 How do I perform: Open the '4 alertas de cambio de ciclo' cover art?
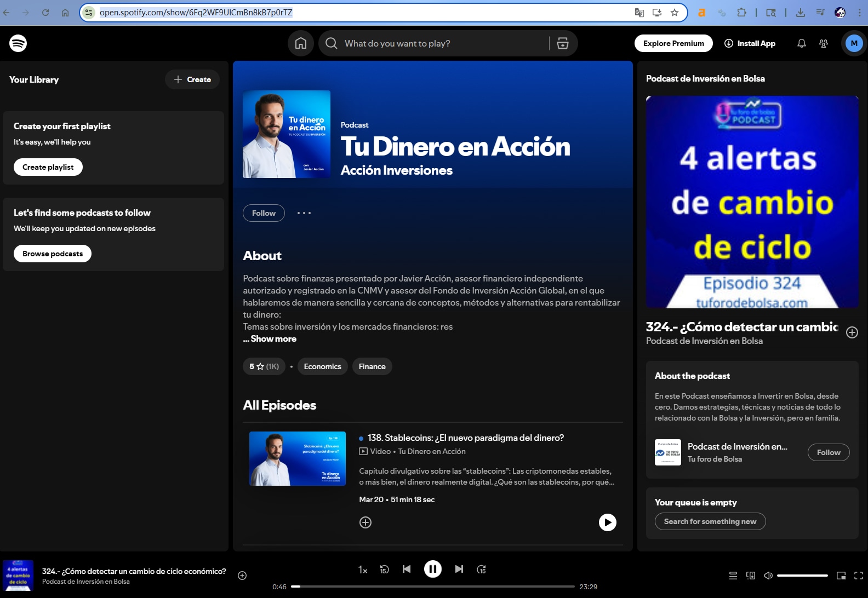(752, 202)
